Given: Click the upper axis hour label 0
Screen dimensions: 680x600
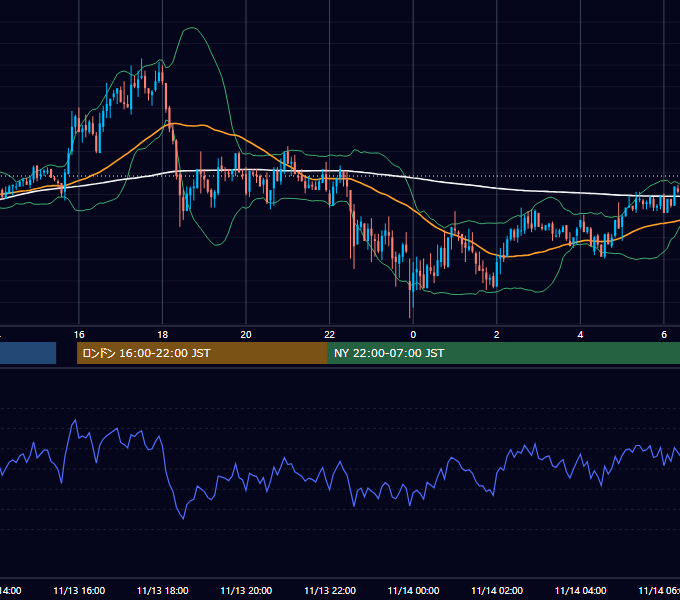Looking at the screenshot, I should coord(413,335).
